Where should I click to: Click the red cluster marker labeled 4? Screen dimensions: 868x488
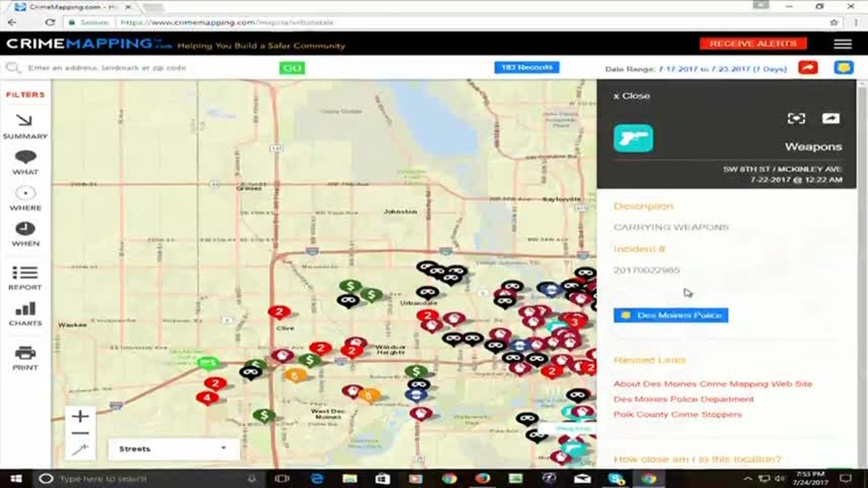point(207,397)
